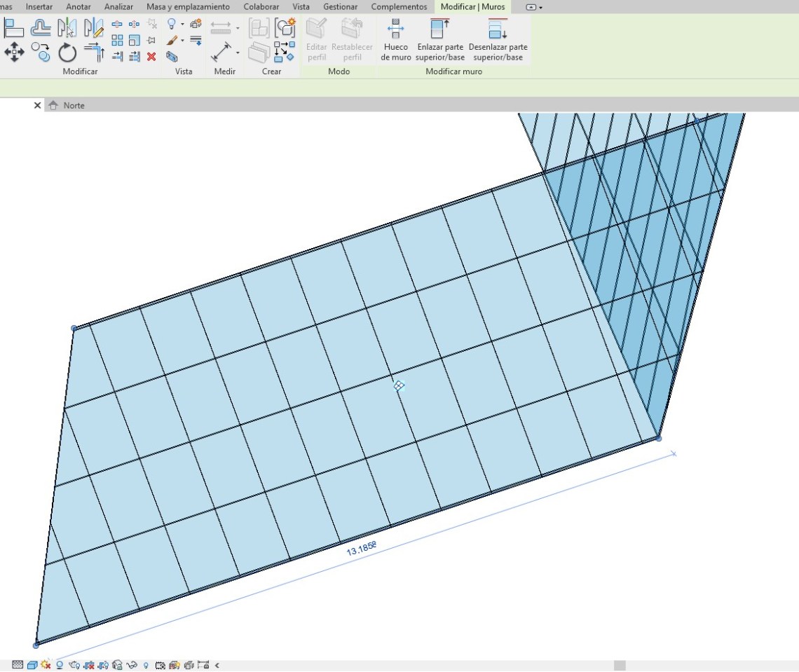Expand the paint brush dropdown arrow

pos(182,41)
